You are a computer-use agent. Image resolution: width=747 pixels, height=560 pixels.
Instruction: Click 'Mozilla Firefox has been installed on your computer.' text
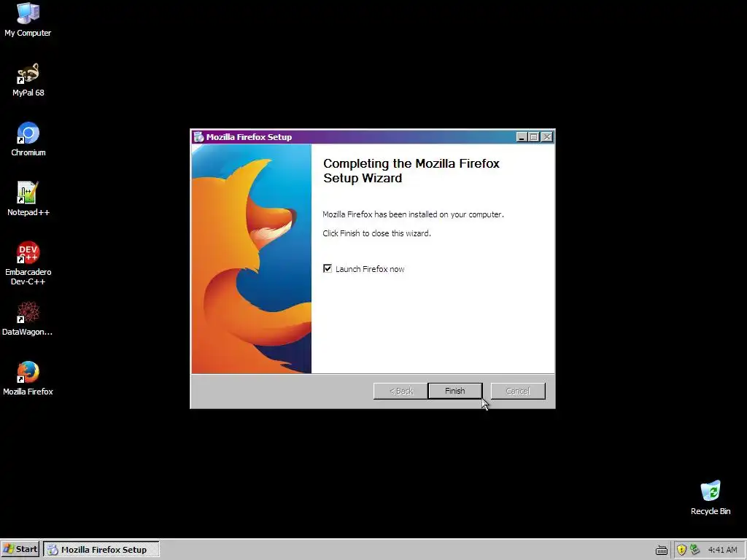click(413, 214)
